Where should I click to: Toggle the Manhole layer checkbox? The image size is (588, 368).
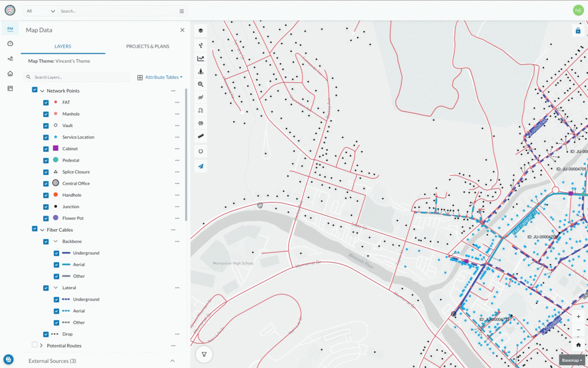[x=46, y=114]
